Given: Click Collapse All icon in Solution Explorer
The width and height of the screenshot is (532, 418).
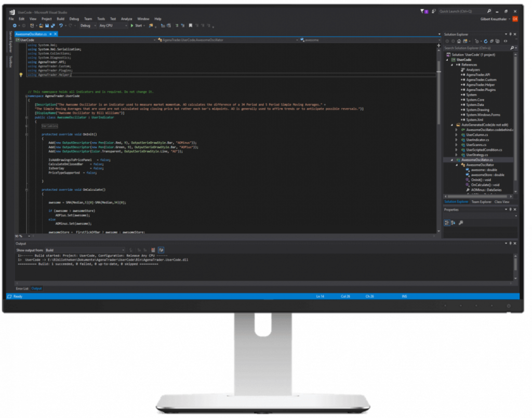Looking at the screenshot, I should pyautogui.click(x=491, y=42).
